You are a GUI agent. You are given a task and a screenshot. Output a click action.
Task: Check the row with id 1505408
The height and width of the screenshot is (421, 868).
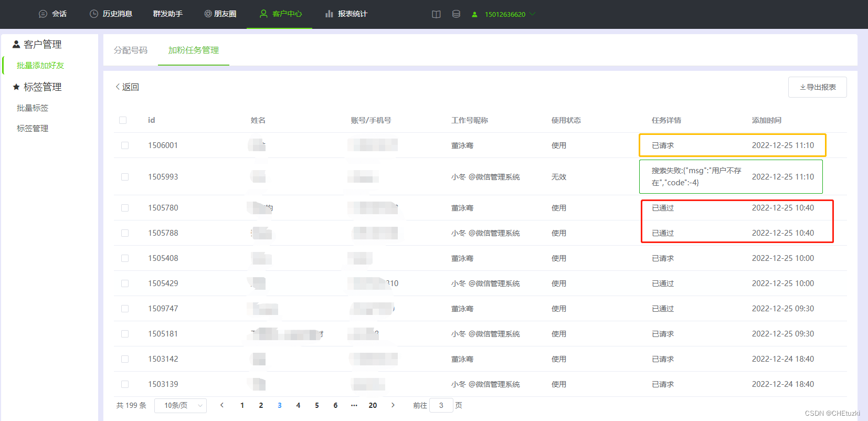tap(125, 258)
